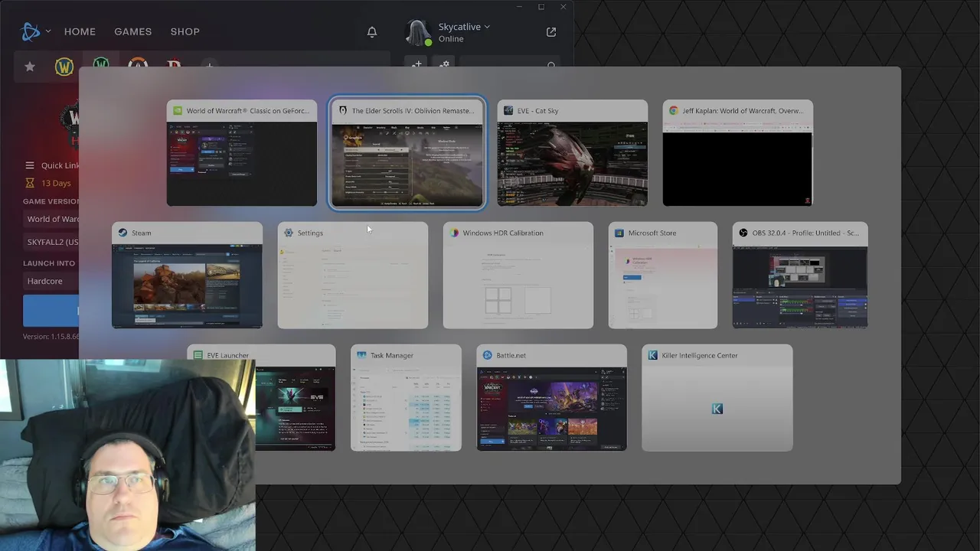Open the SHOP tab in Battle.net
980x551 pixels.
pyautogui.click(x=185, y=31)
